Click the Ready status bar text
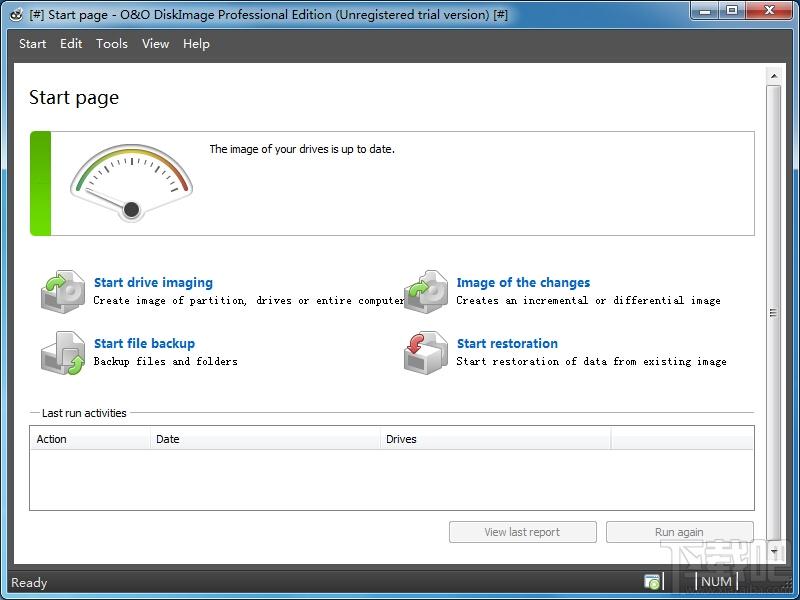 click(29, 583)
